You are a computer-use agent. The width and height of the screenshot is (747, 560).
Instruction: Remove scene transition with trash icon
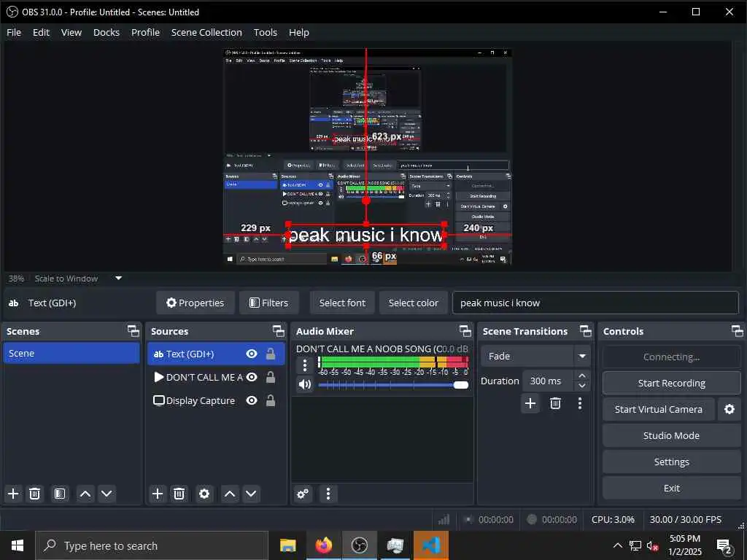555,403
